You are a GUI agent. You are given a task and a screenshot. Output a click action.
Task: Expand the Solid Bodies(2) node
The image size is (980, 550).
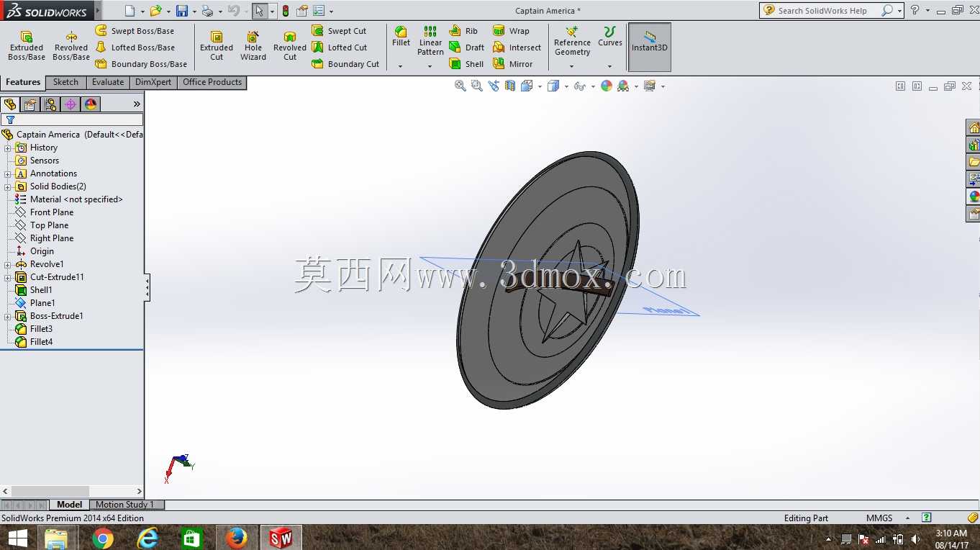8,186
